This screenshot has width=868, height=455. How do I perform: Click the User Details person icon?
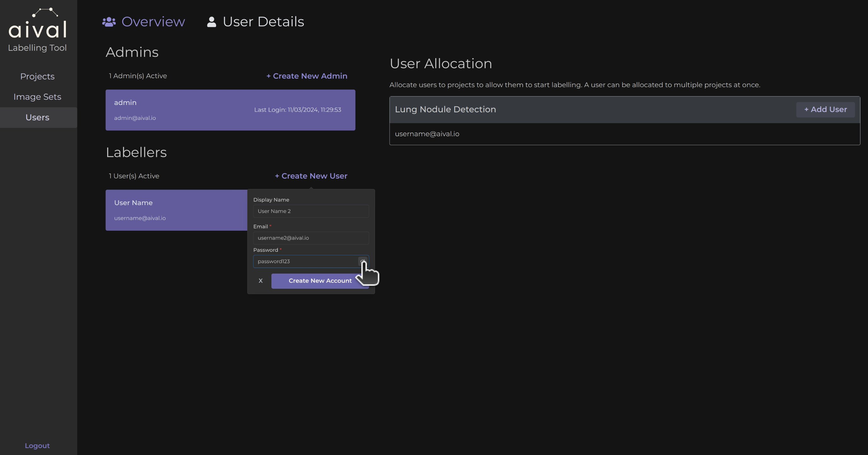click(x=211, y=22)
